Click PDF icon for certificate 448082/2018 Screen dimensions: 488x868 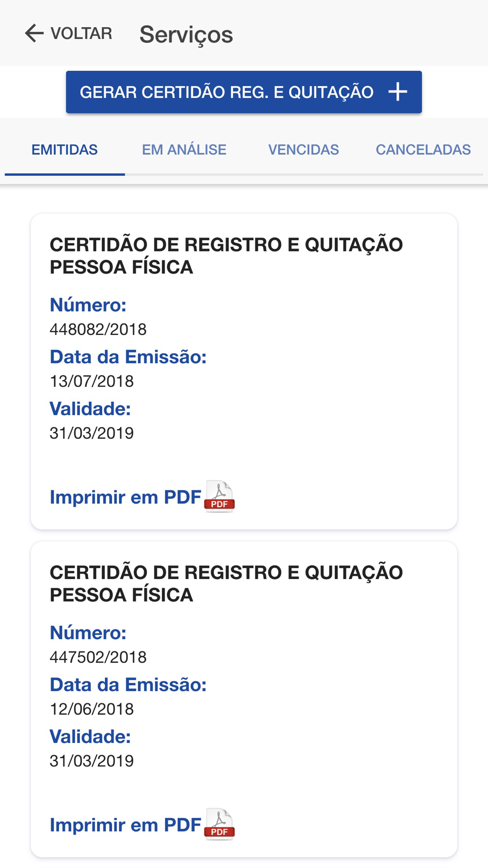(219, 496)
